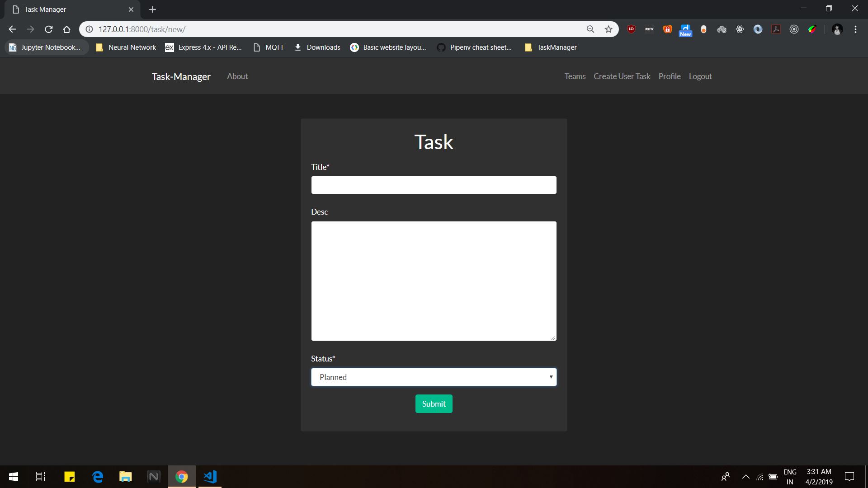Click the Task-Manager brand link
Screen dimensions: 868x488
181,76
